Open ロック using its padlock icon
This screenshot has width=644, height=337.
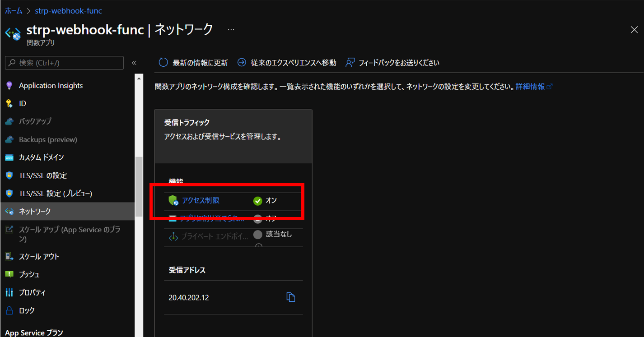tap(9, 310)
